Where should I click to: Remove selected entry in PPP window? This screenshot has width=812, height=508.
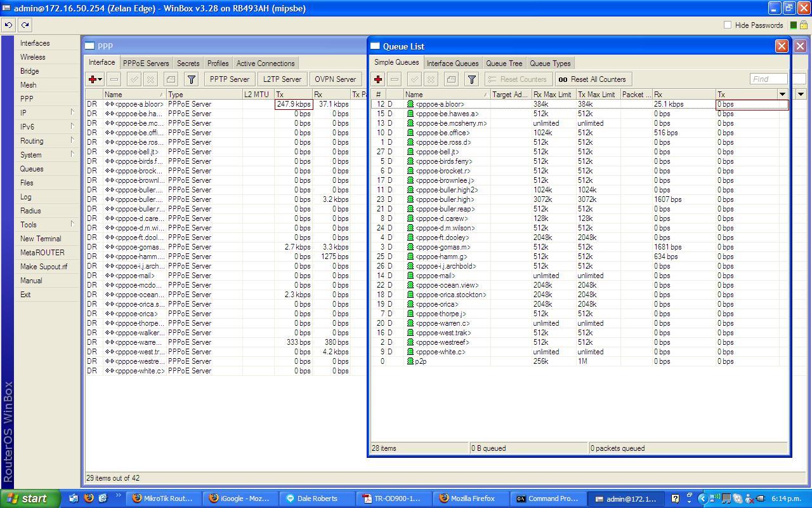click(114, 79)
